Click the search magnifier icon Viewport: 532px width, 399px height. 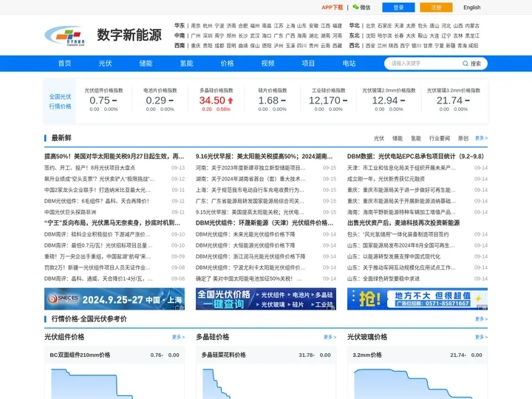coord(465,64)
